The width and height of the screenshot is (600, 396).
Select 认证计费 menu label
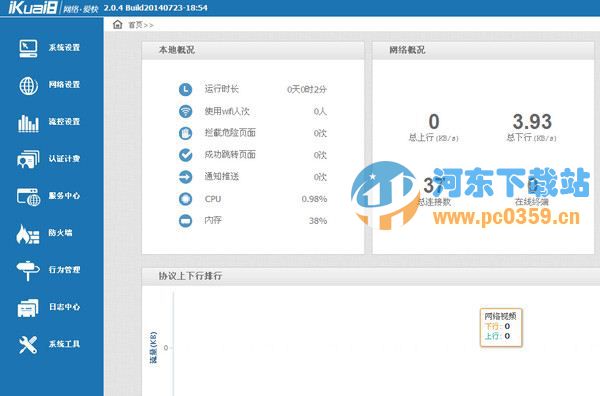coord(64,159)
